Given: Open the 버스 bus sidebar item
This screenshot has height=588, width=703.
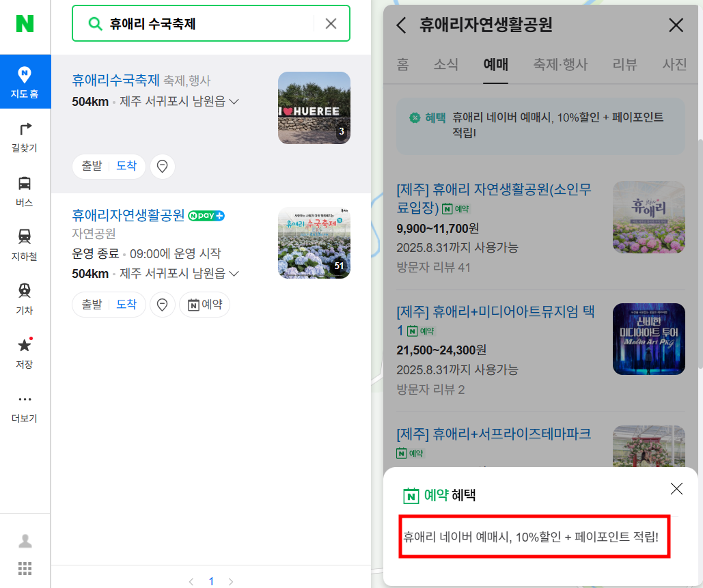Looking at the screenshot, I should 25,191.
